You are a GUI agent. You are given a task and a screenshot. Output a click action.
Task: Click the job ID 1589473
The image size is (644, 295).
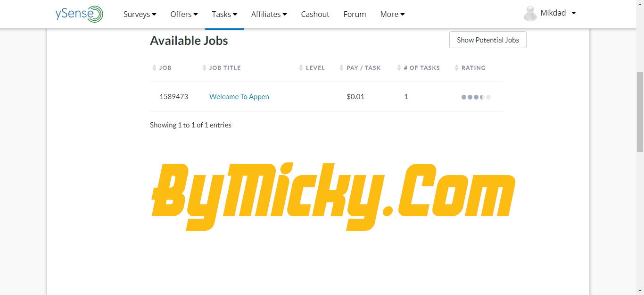(x=174, y=97)
